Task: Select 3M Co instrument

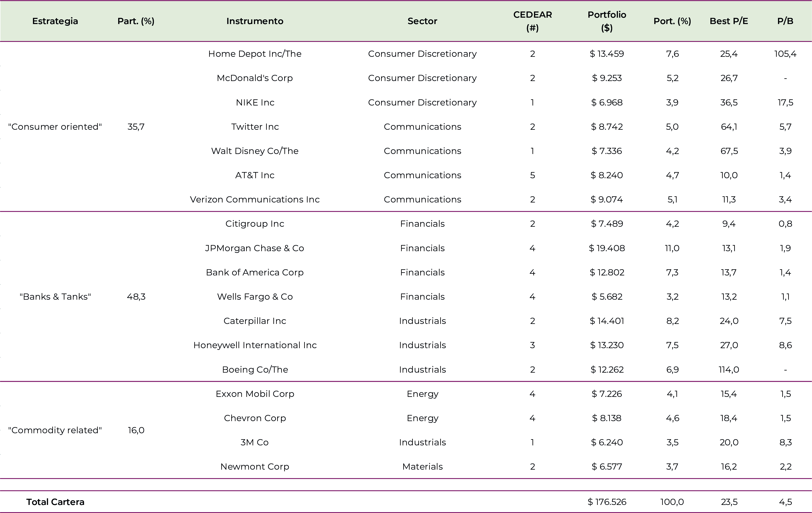Action: point(255,442)
